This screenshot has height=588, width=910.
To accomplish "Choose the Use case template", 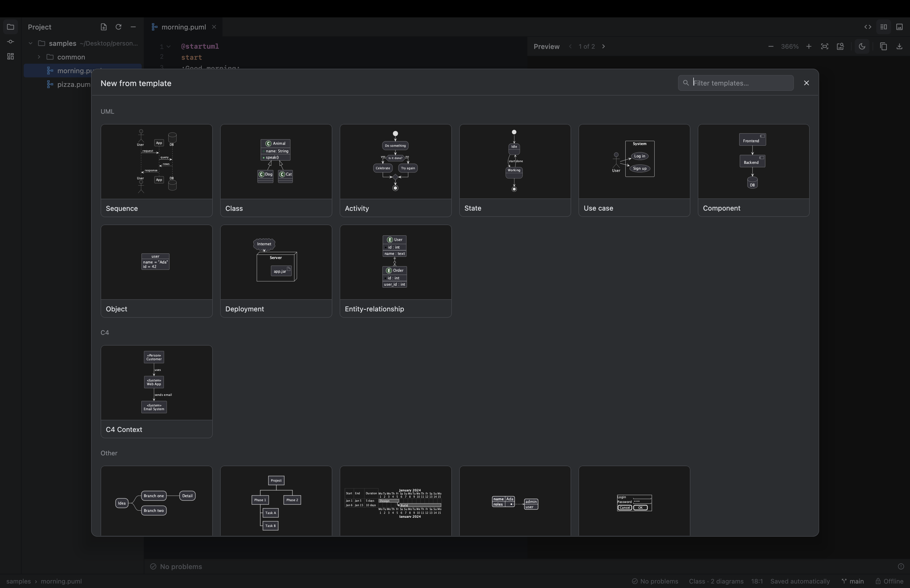I will click(634, 170).
